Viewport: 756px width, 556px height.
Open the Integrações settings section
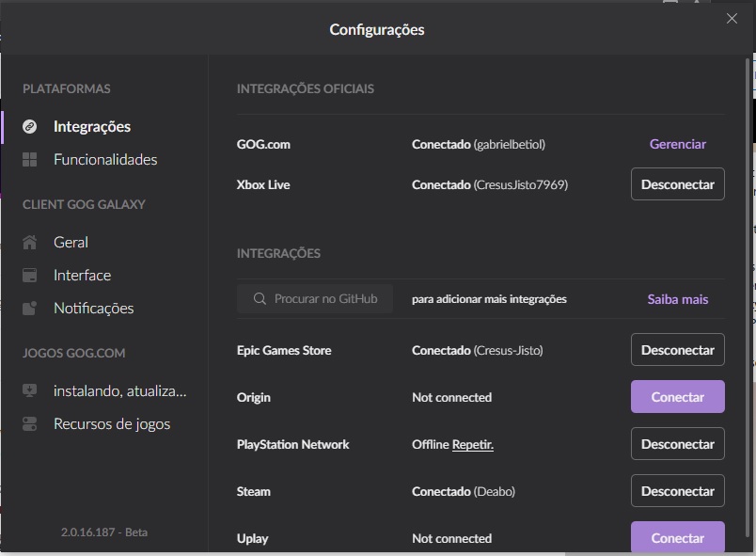(91, 127)
